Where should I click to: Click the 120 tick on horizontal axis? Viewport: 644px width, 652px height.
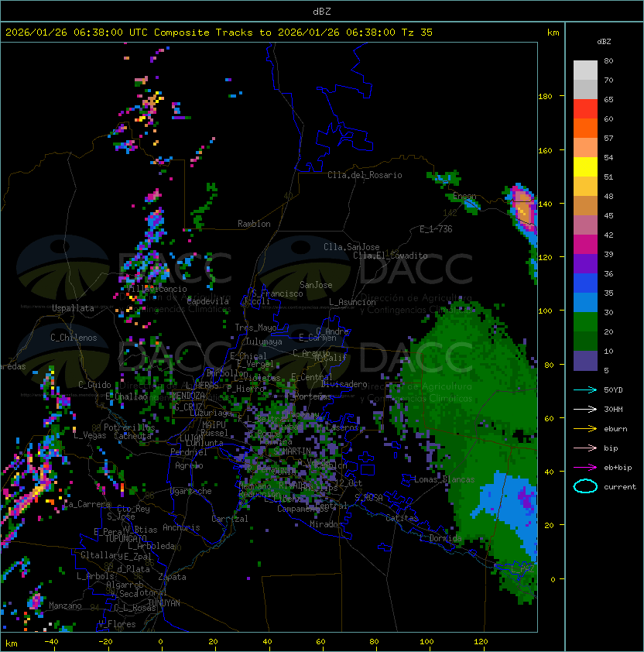(x=481, y=642)
